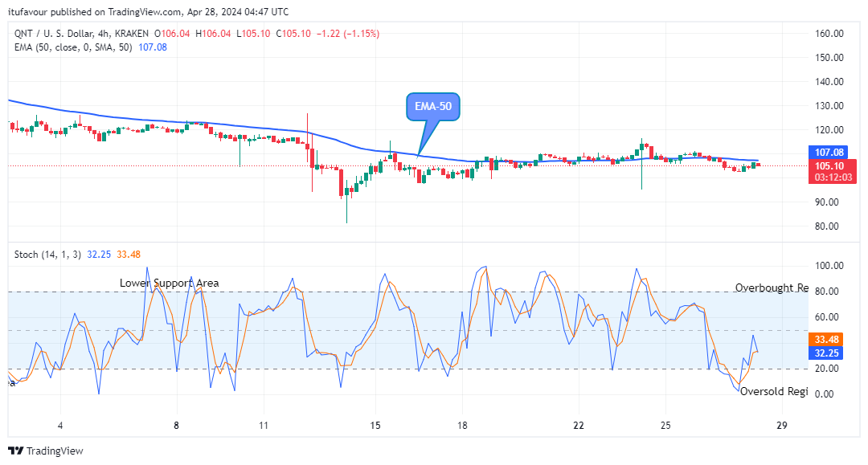Viewport: 868px width, 465px height.
Task: Click the EMA-50 callout label
Action: (433, 106)
